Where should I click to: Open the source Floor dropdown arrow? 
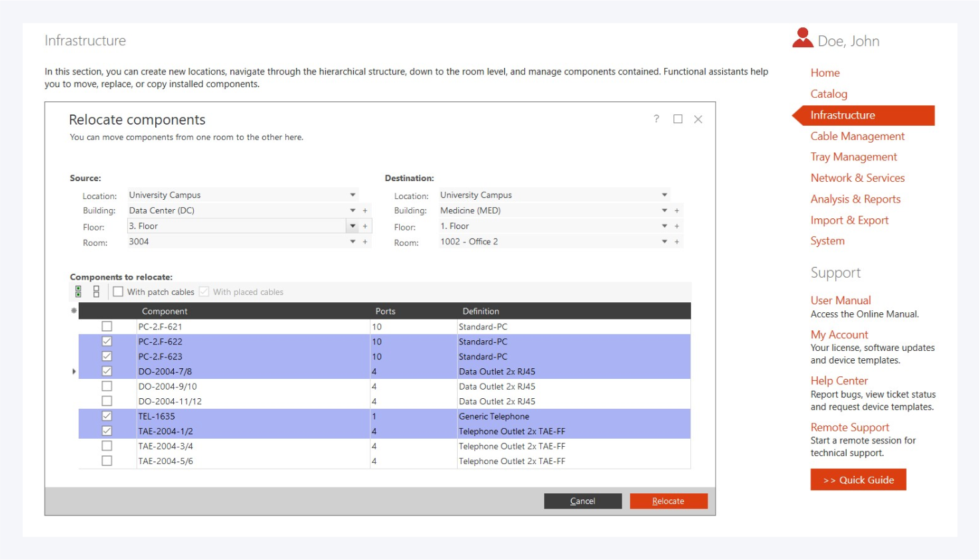tap(352, 226)
